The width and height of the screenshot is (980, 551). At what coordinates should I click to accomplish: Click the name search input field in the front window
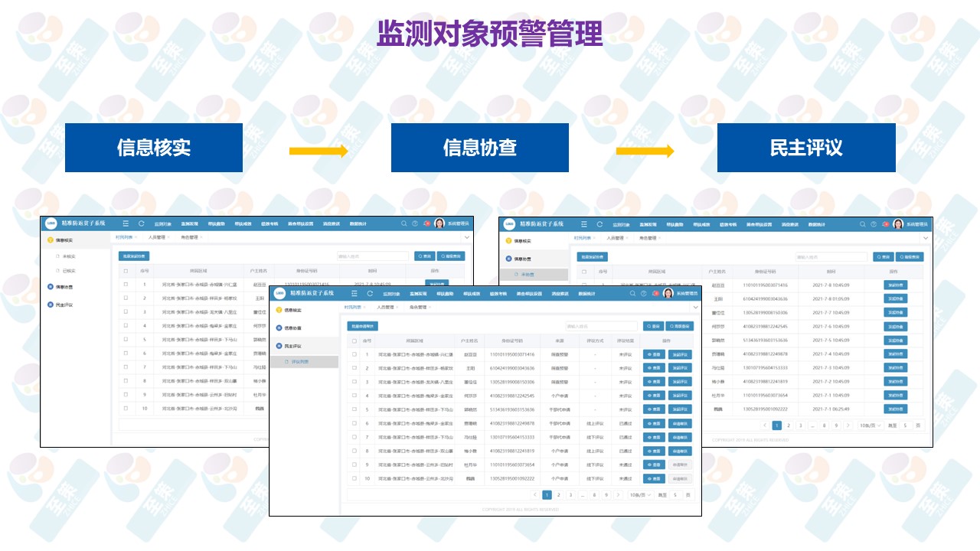click(x=601, y=326)
